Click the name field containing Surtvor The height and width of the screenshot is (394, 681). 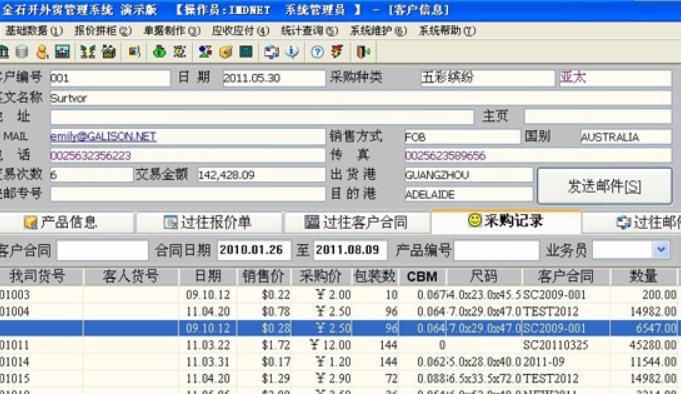point(361,98)
